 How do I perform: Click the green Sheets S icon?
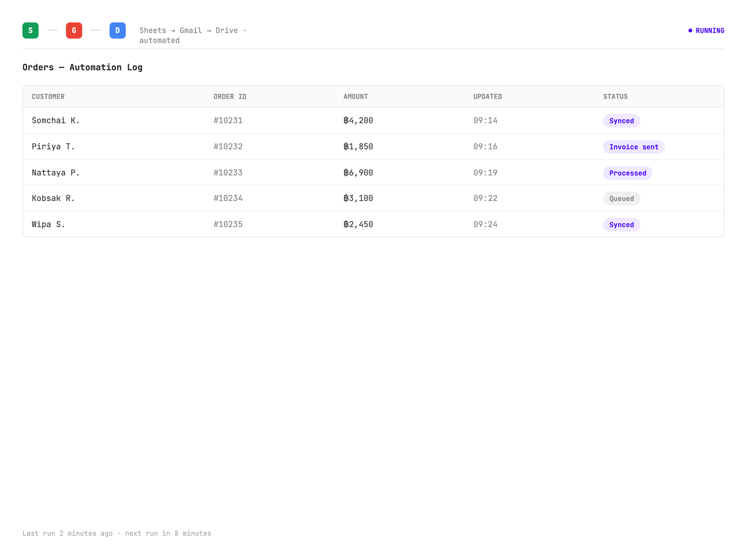(31, 30)
